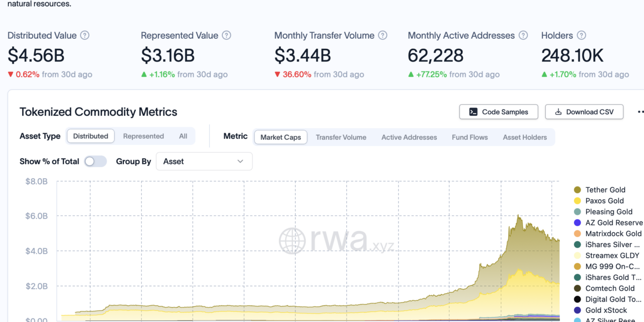
Task: Click the $3.44B transfer volume figure
Action: point(302,55)
